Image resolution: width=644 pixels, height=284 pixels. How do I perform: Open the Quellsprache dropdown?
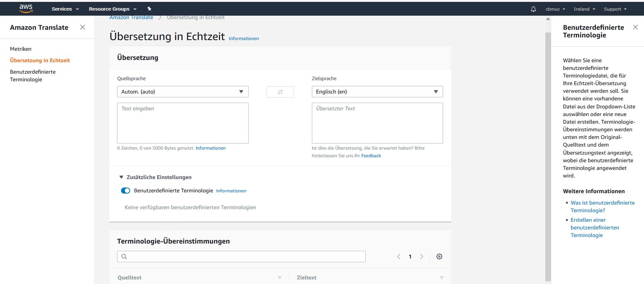point(183,92)
